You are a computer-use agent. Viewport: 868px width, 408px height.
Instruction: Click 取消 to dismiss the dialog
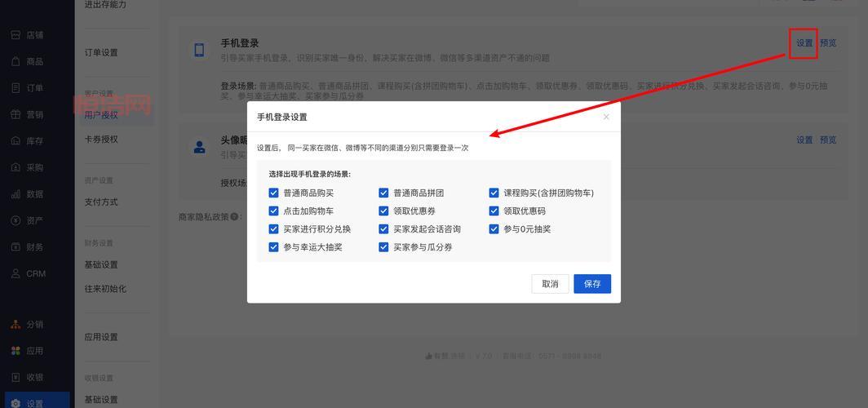pos(550,284)
